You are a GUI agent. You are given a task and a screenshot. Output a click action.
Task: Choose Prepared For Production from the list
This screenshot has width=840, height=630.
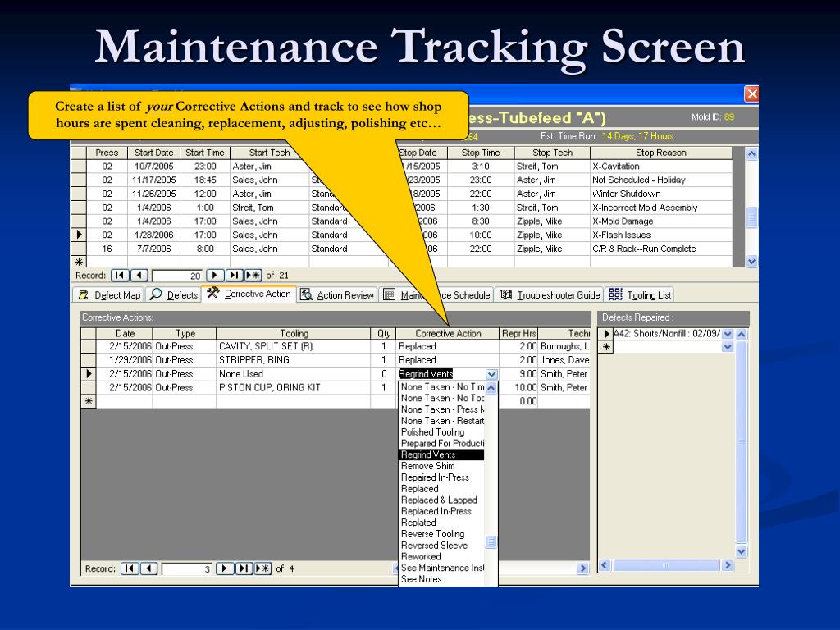[441, 444]
